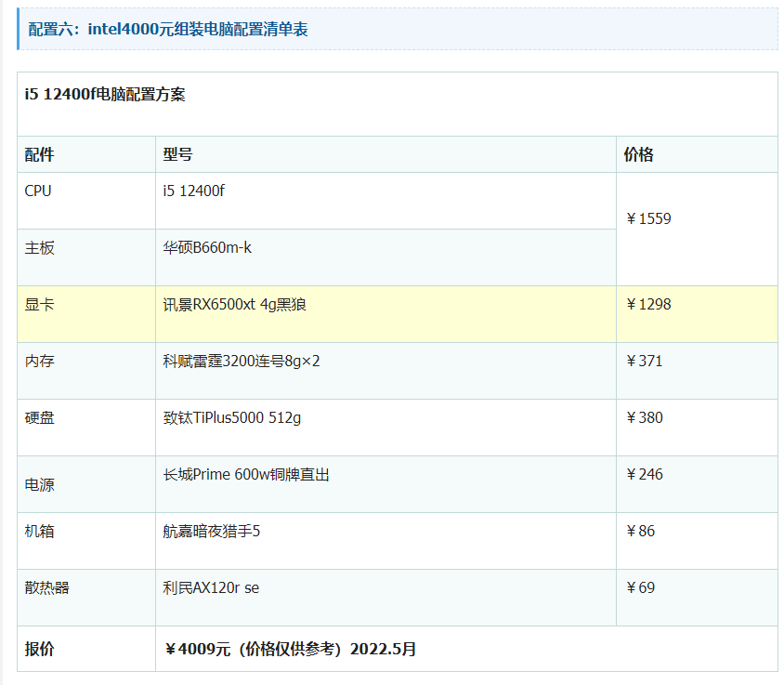Click the 配件 column header
This screenshot has height=685, width=784.
click(x=40, y=154)
